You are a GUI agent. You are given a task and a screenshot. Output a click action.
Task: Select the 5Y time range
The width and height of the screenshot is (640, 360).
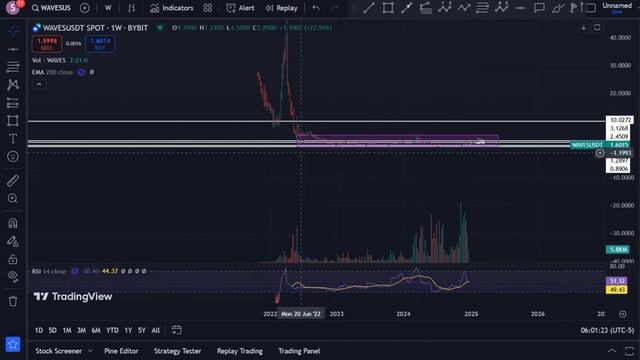point(142,330)
